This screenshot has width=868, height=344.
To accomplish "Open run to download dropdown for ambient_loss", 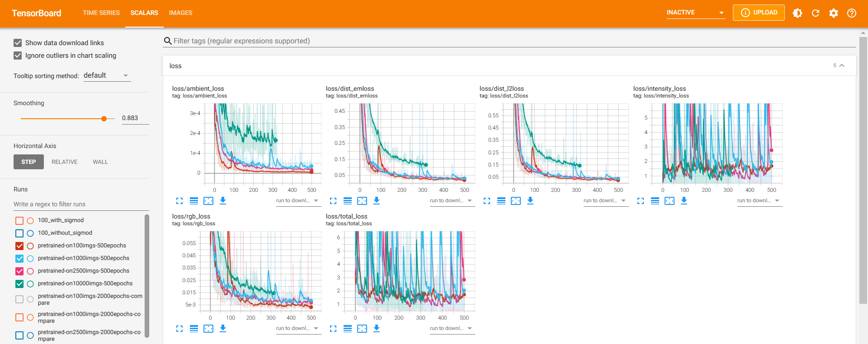I will [298, 201].
